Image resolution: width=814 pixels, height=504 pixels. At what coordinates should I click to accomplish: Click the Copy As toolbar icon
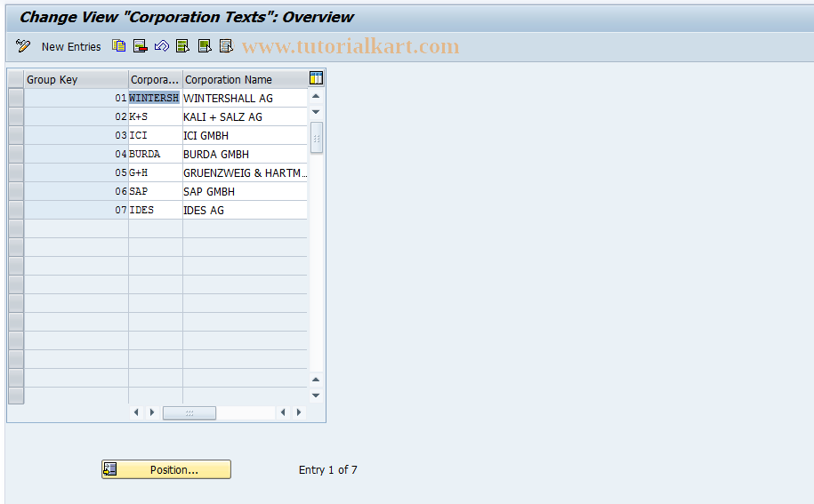coord(119,46)
